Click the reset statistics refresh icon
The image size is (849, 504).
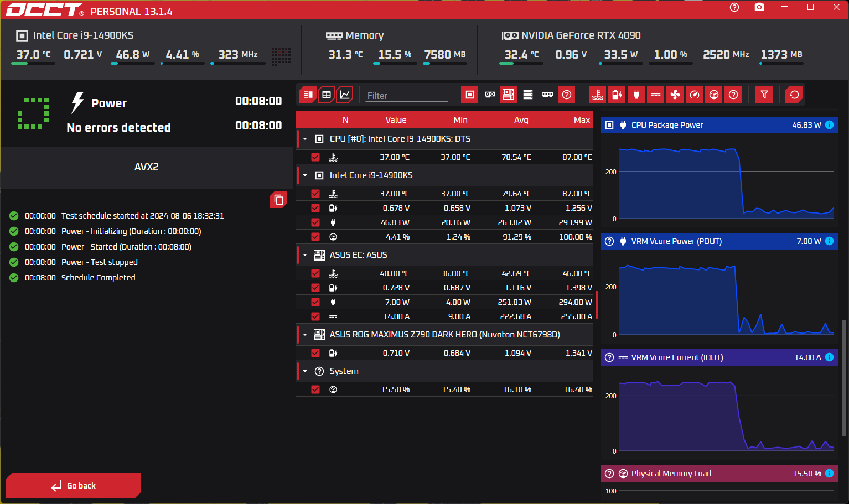[794, 95]
